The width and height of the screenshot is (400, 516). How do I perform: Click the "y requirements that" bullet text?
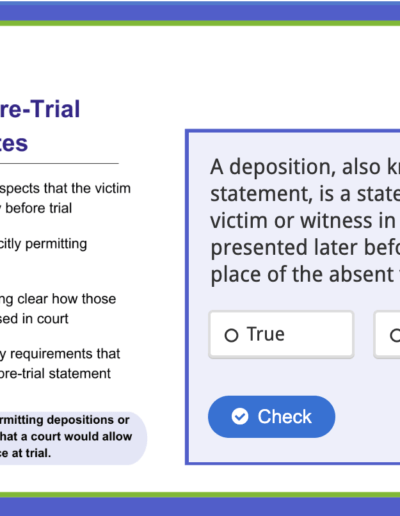[60, 354]
